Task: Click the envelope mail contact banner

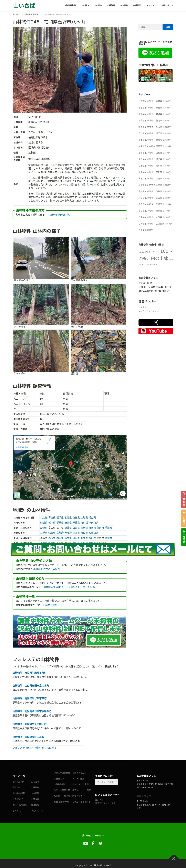Action: 93,549
